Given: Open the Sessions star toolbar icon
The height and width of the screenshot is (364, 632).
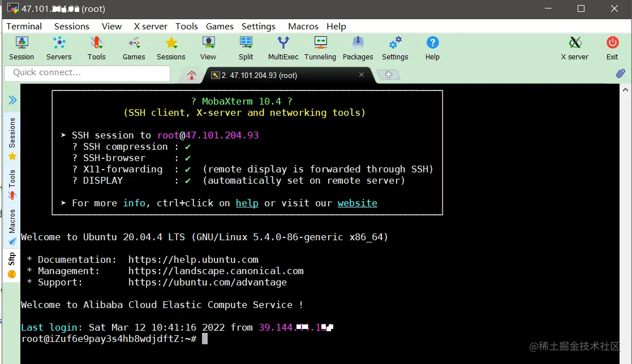Looking at the screenshot, I should 171,48.
